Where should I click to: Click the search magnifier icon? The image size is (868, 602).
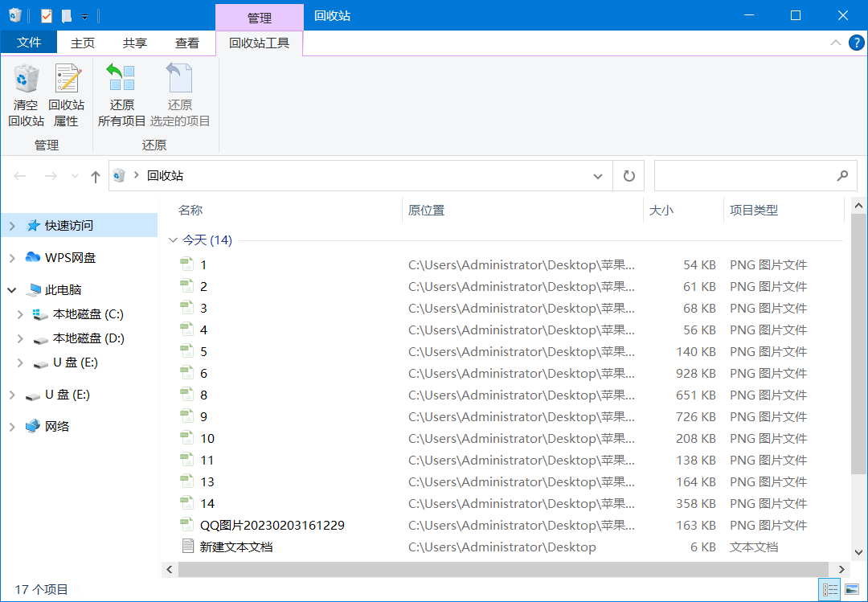841,175
